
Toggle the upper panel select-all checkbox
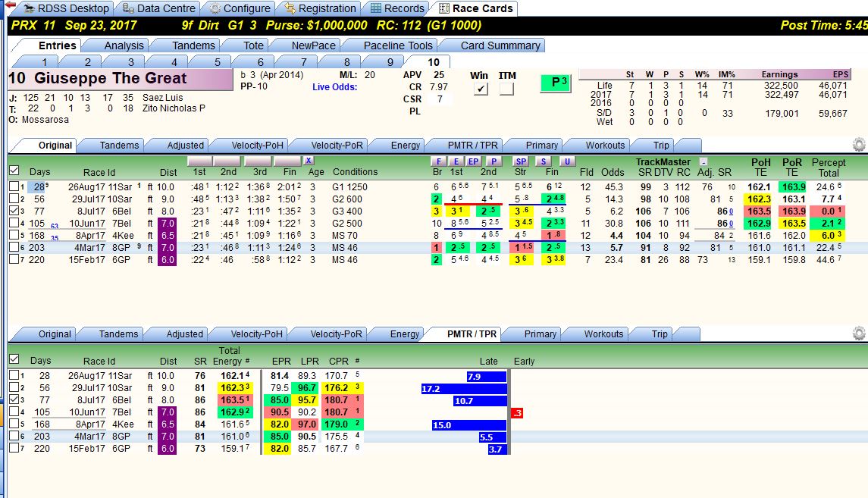click(x=14, y=171)
